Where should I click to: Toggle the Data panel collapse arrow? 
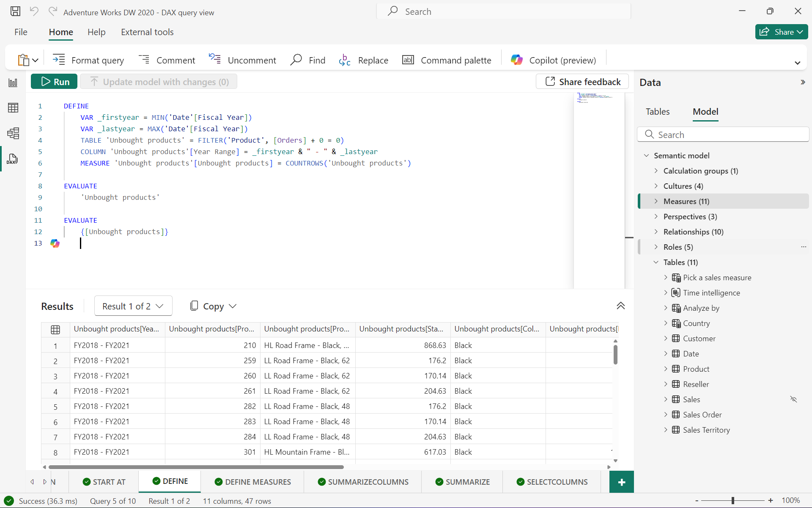click(x=803, y=82)
